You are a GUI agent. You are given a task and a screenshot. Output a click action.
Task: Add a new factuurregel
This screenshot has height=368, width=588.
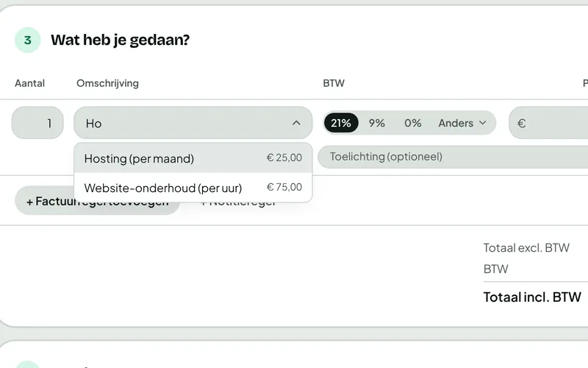tap(98, 201)
